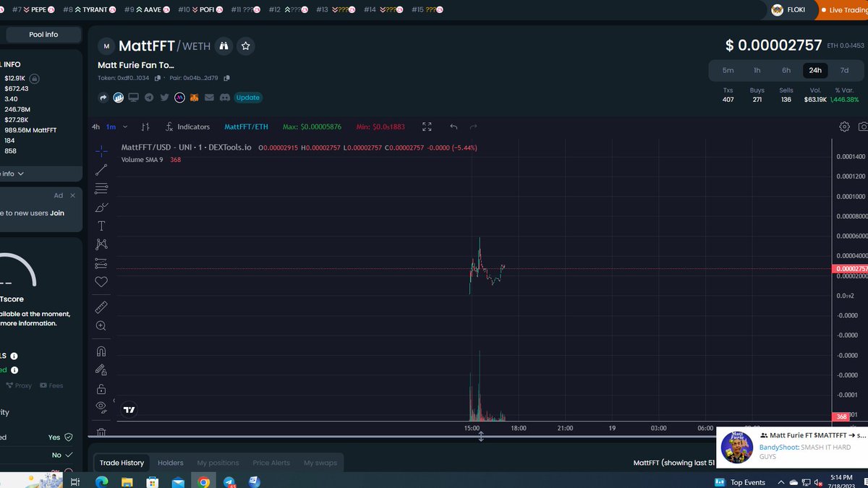The width and height of the screenshot is (868, 488).
Task: Switch chart to 4h timeframe
Action: 95,127
